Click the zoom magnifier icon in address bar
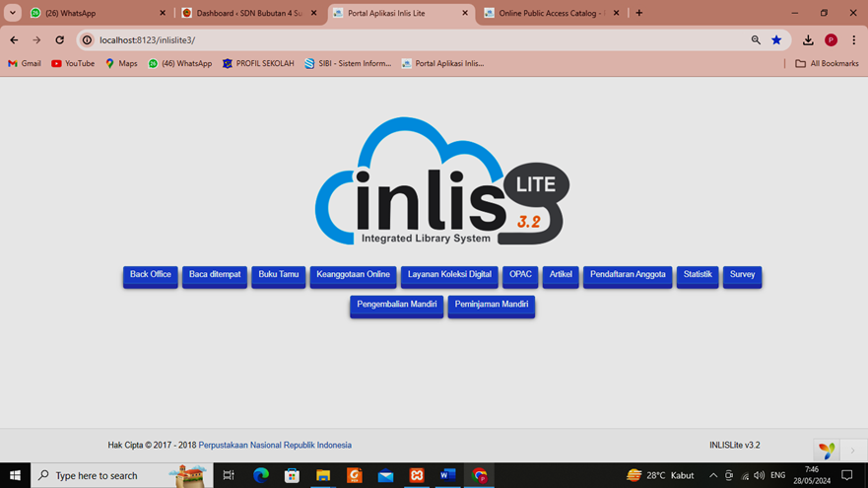Image resolution: width=868 pixels, height=488 pixels. (756, 40)
